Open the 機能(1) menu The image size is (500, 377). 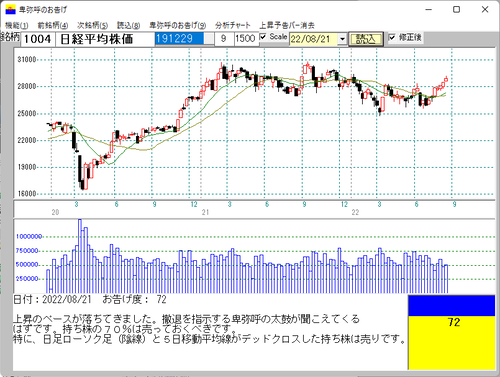tap(17, 25)
